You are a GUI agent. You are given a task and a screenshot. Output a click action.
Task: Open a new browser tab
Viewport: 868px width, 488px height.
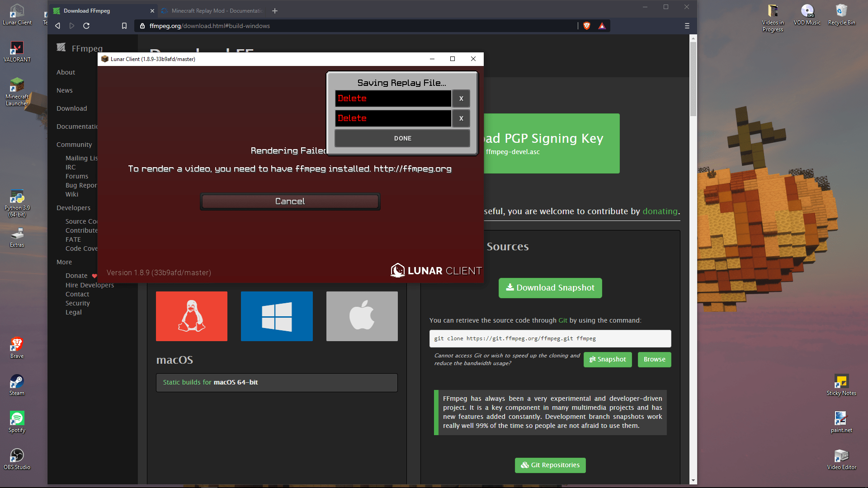coord(275,11)
